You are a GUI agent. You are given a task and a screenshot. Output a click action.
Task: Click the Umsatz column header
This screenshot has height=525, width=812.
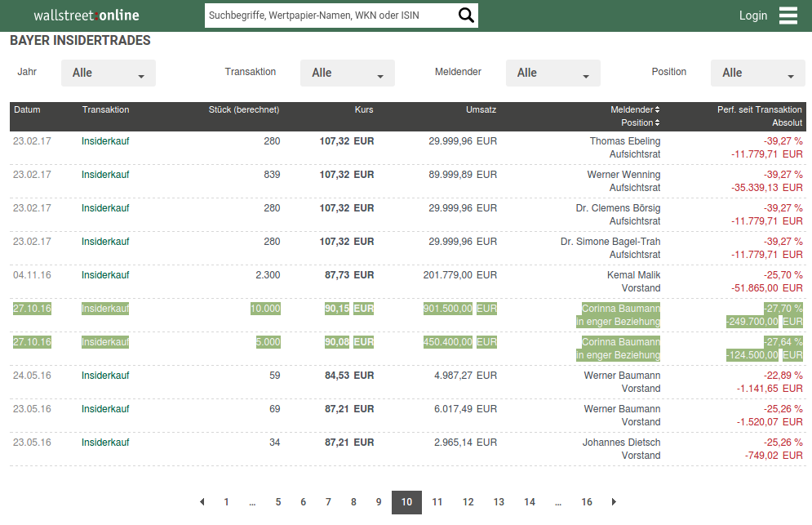pyautogui.click(x=481, y=110)
